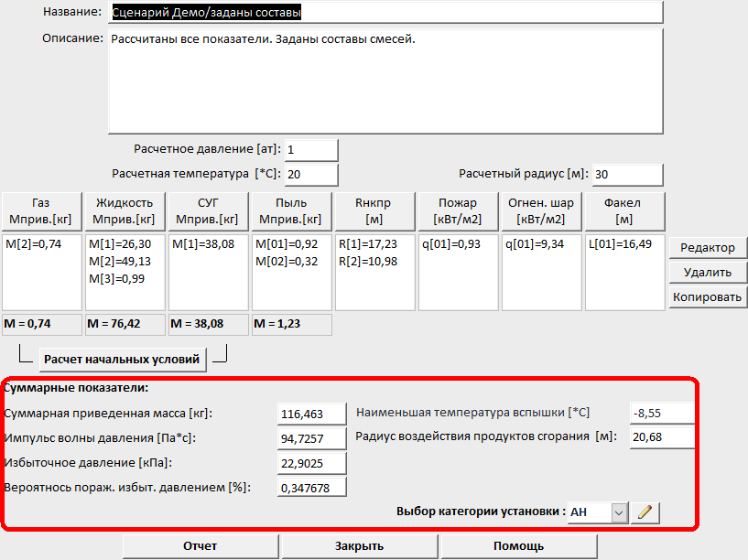Viewport: 748px width, 560px height.
Task: Click the Rнкпр [м] column header
Action: (x=375, y=211)
